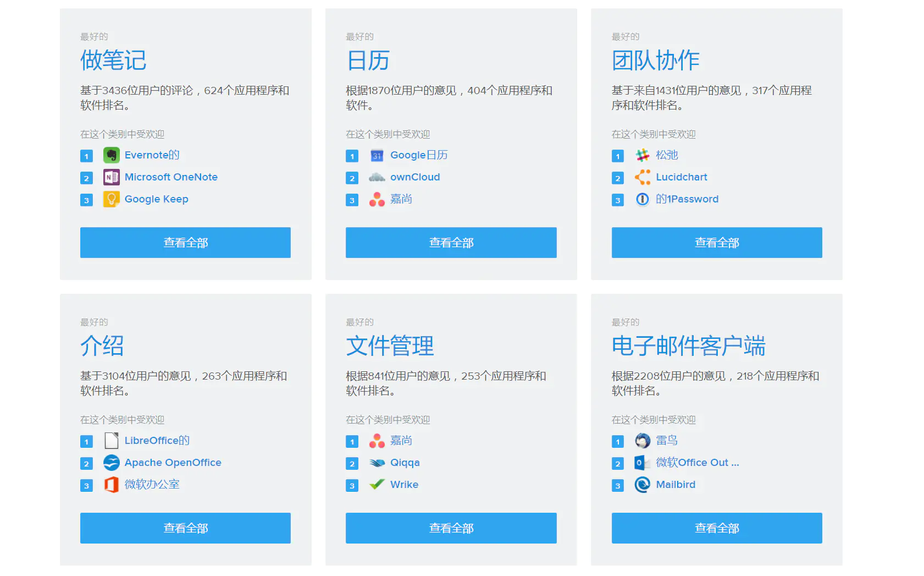Viewport: 924px width, 576px height.
Task: Click the Microsoft Outlook icon
Action: [x=643, y=463]
